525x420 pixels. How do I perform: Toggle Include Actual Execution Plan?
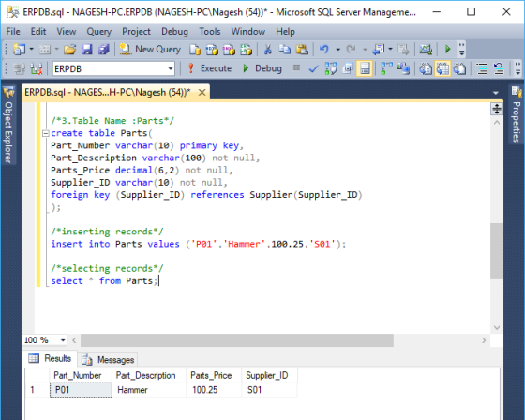point(386,68)
